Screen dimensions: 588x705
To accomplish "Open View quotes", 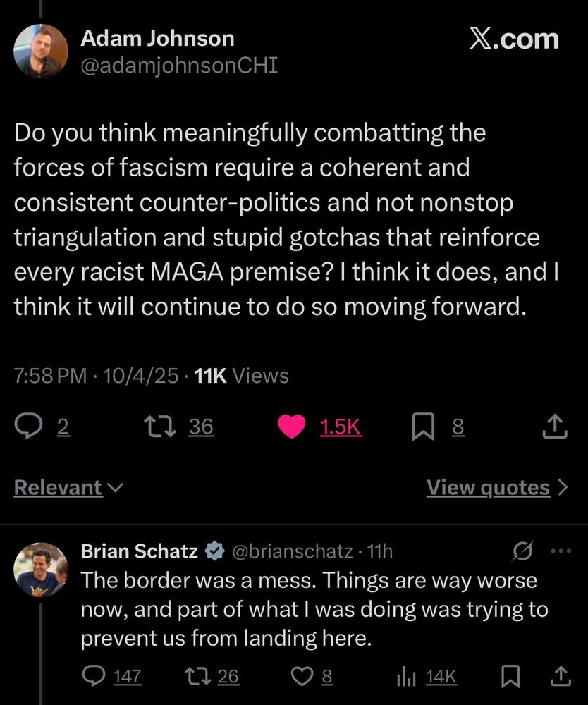I will (x=496, y=487).
